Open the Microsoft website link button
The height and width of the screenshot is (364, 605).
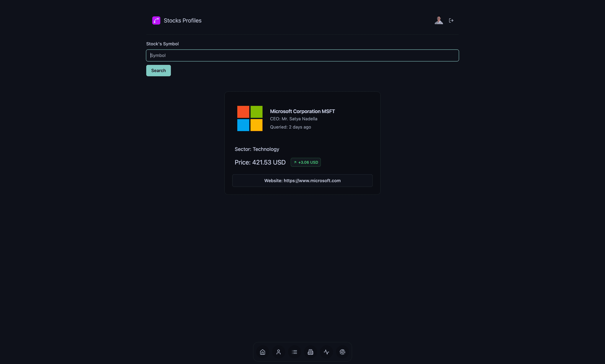coord(302,181)
